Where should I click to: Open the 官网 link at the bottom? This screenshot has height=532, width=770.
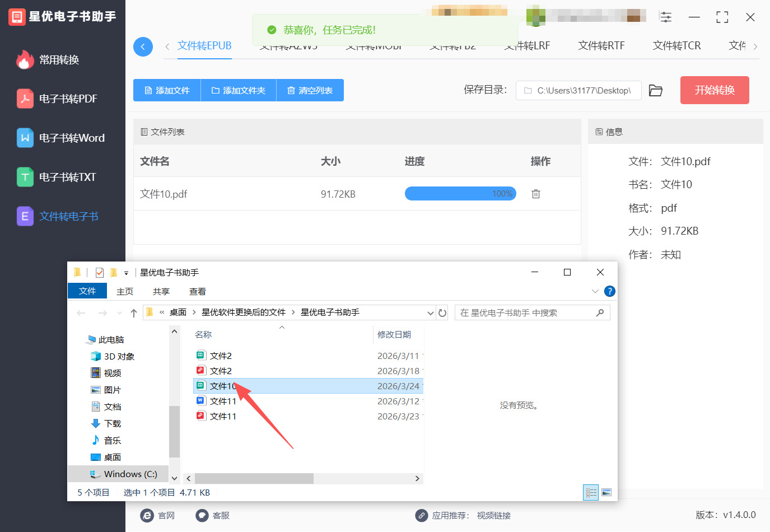157,516
